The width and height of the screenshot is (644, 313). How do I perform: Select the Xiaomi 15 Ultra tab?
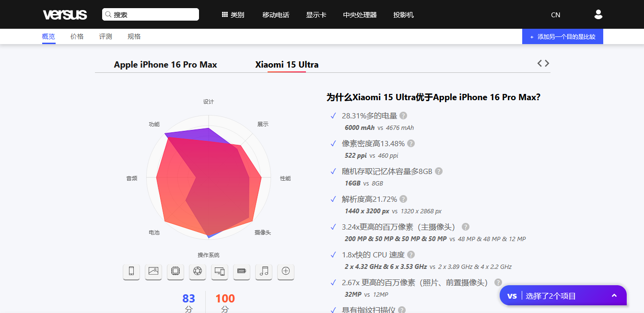tap(287, 65)
